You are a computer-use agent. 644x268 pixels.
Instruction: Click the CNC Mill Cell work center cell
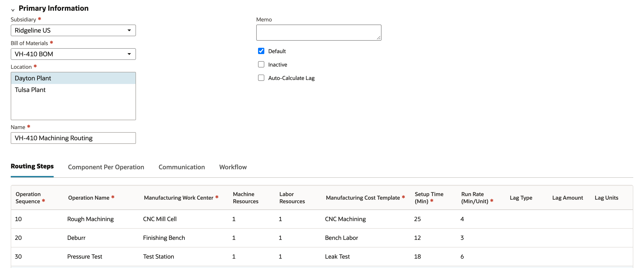pyautogui.click(x=160, y=219)
